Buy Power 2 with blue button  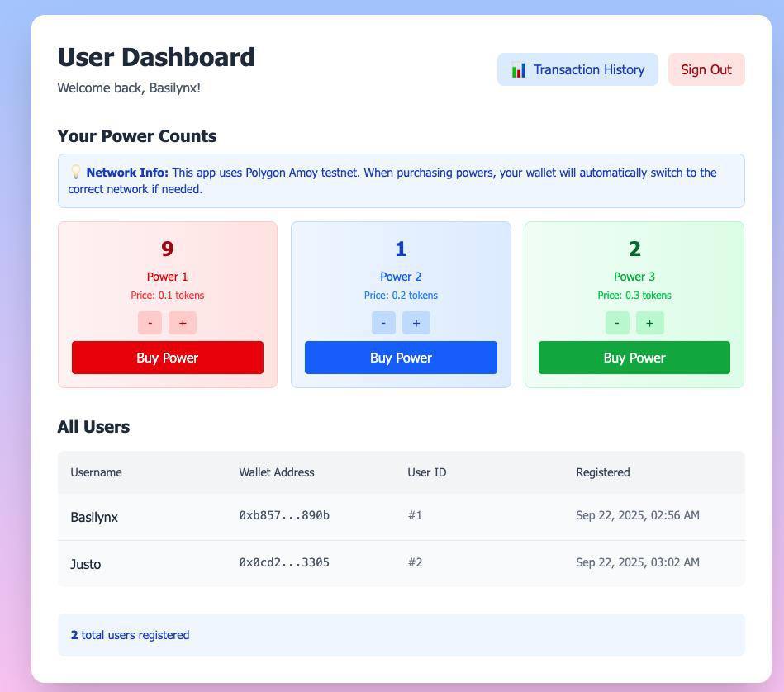tap(401, 358)
